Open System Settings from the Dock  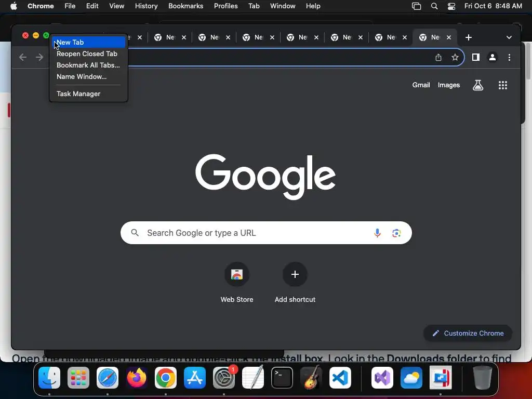click(224, 378)
